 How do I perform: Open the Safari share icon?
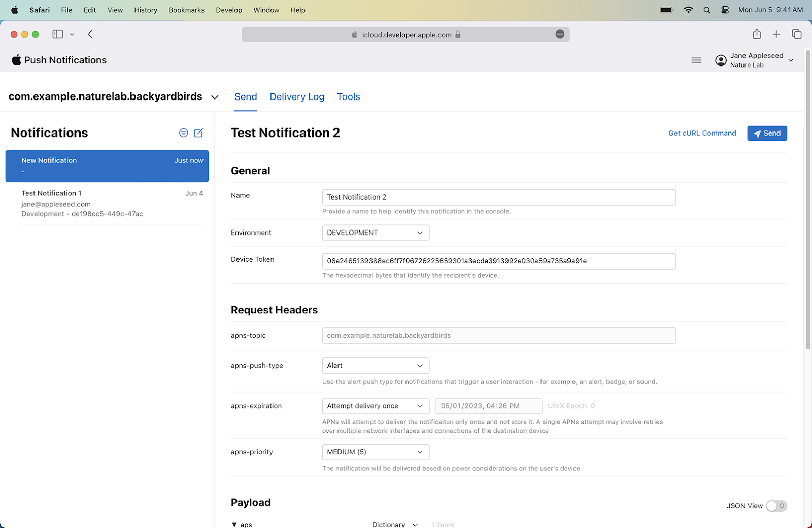[x=757, y=34]
